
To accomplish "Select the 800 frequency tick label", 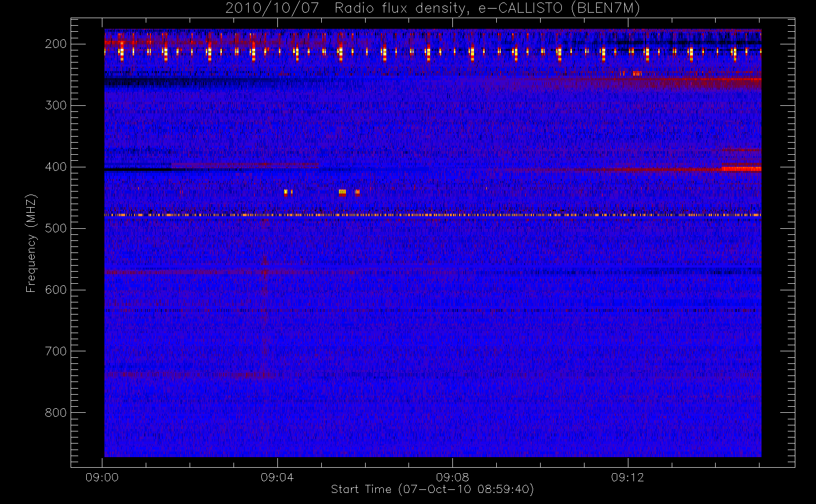I will pos(56,413).
